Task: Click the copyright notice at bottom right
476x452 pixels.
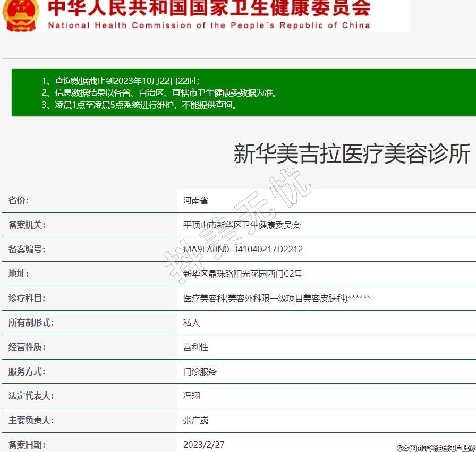Action: tap(436, 448)
